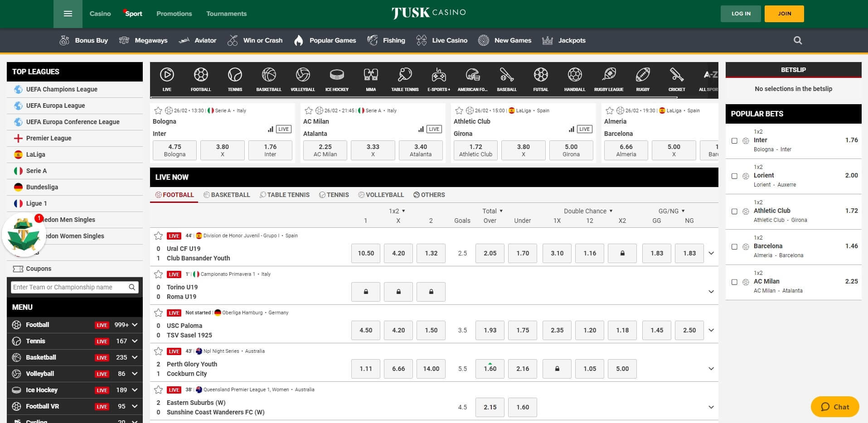
Task: Select the E-Sports icon
Action: 438,78
